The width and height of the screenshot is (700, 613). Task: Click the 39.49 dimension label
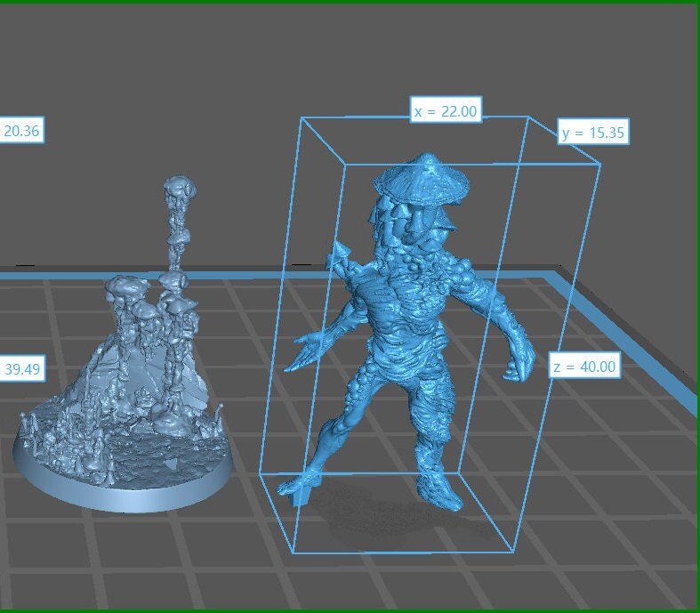(x=22, y=368)
